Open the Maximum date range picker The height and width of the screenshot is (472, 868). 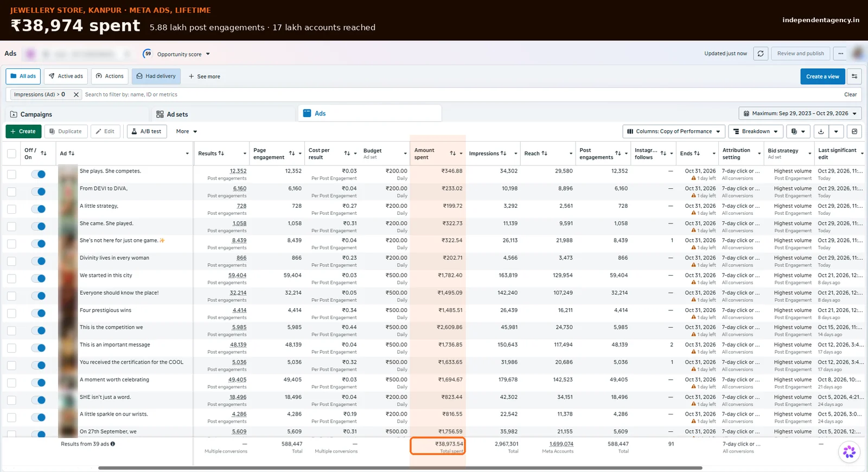[x=800, y=113]
